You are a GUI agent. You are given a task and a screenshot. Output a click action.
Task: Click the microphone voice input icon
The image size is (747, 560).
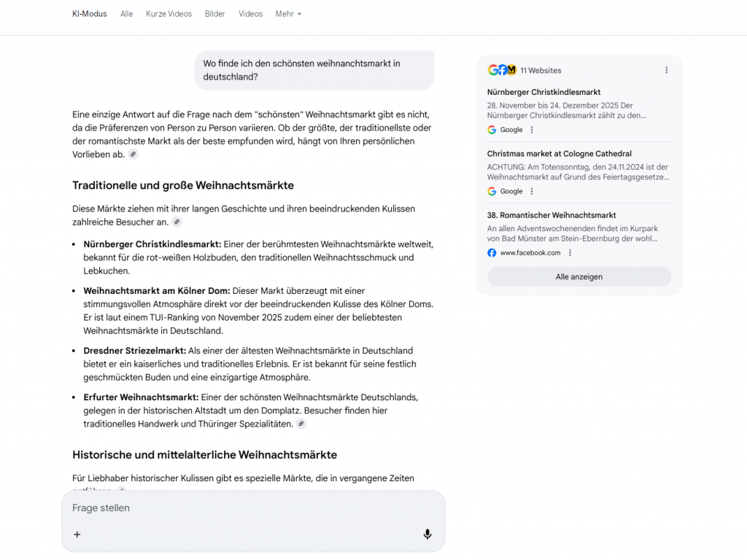tap(427, 534)
